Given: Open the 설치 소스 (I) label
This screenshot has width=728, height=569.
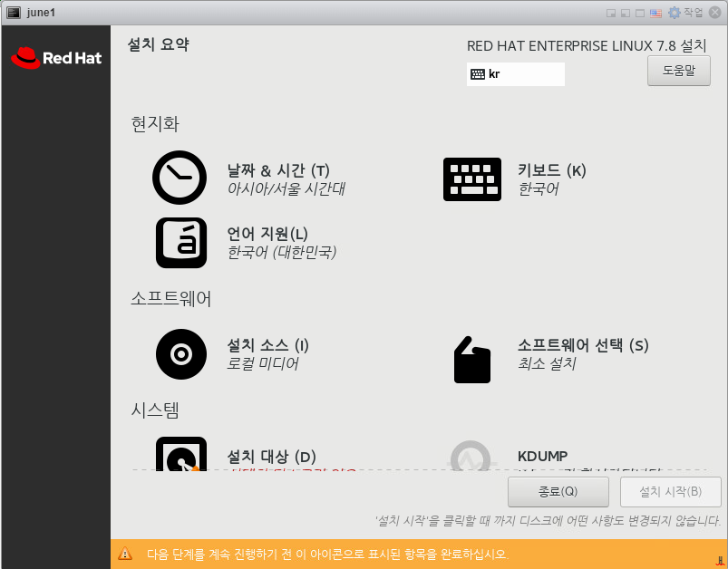Looking at the screenshot, I should pos(267,345).
